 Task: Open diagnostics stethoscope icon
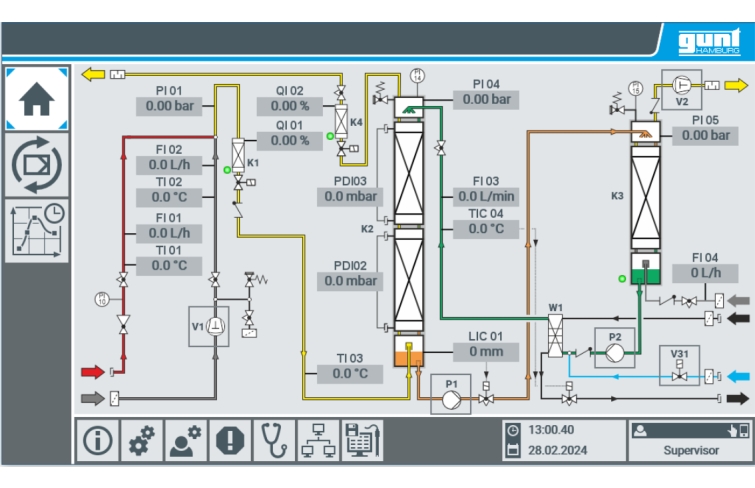[x=273, y=440]
